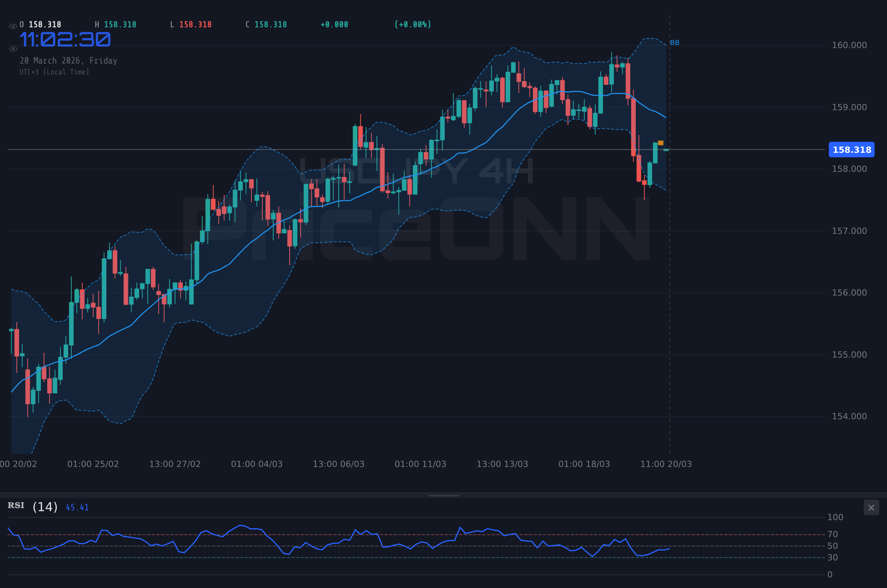Click the RSI panel resize handle
The width and height of the screenshot is (887, 588).
coord(443,495)
